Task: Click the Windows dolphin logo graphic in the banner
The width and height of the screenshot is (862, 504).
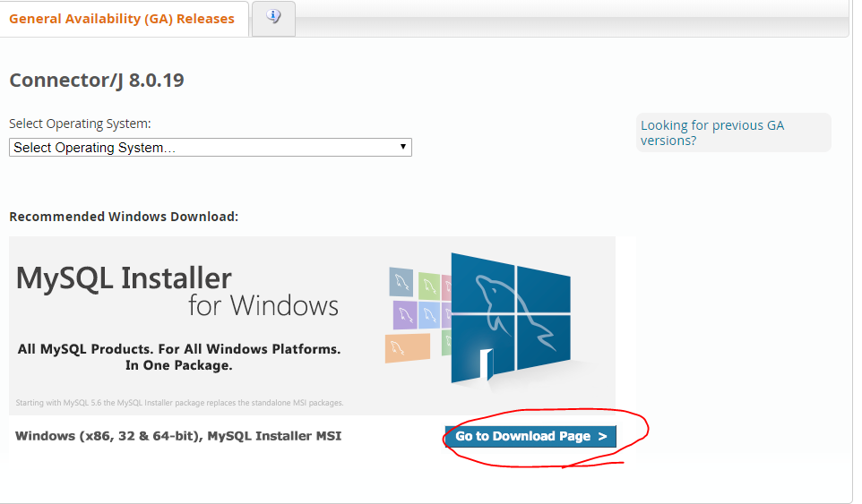Action: [510, 318]
